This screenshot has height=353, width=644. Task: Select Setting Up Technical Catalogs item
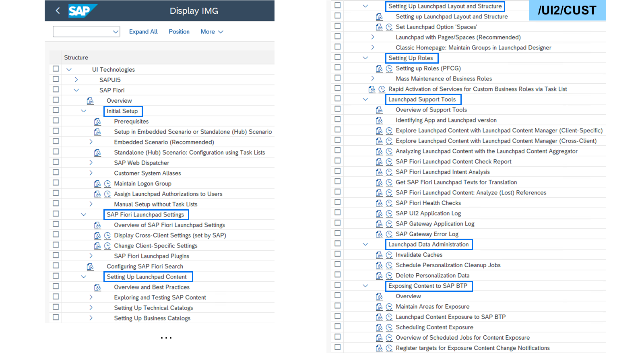153,308
